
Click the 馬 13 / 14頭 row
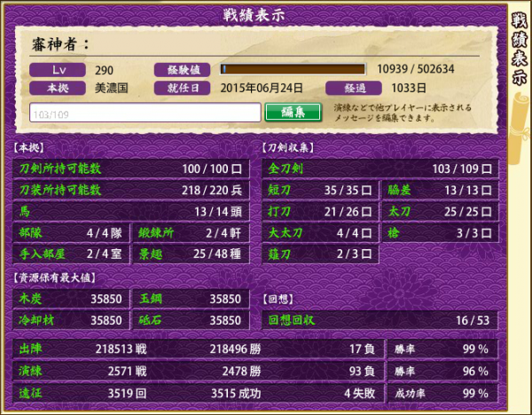(131, 212)
